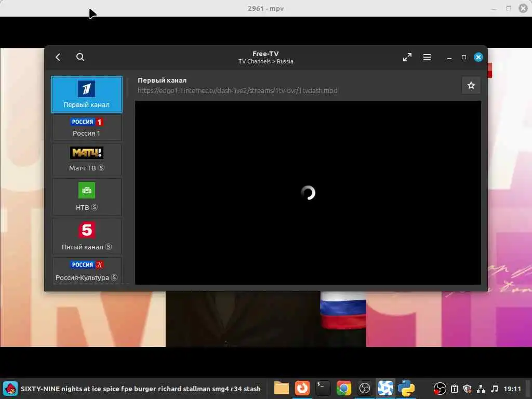Screen dimensions: 532x399
Task: Select the Россия 1 channel
Action: point(87,127)
